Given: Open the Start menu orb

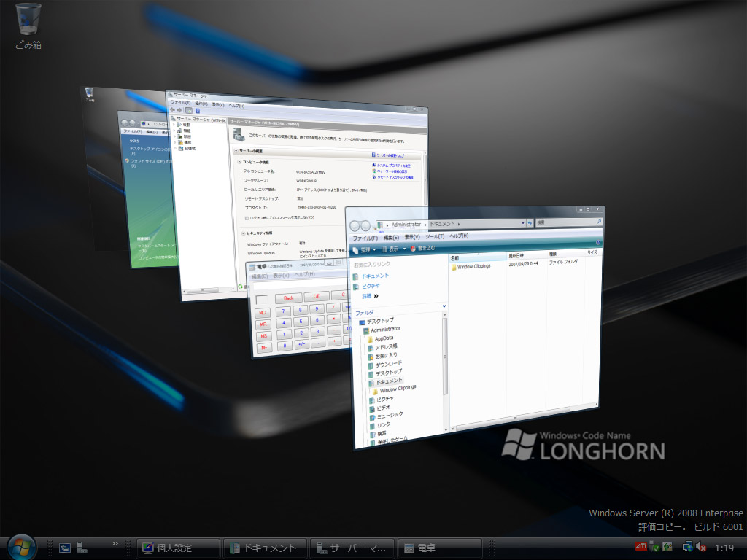Looking at the screenshot, I should pos(21,548).
